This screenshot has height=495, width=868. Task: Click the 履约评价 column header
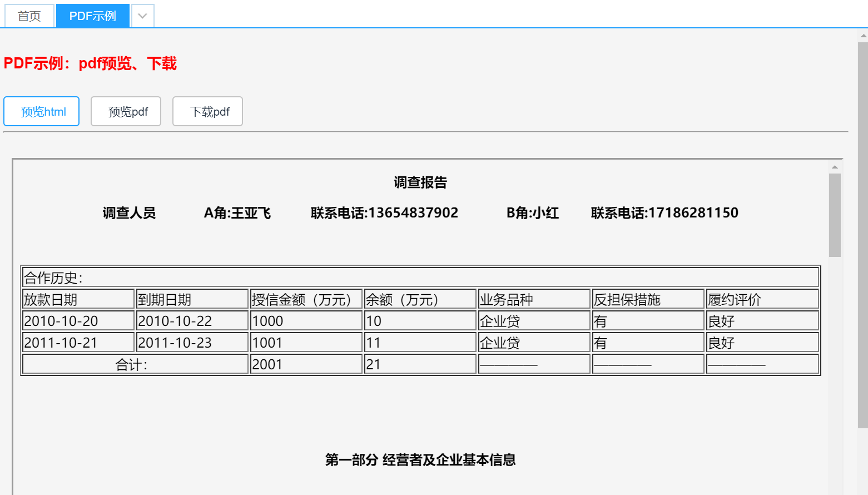click(762, 299)
